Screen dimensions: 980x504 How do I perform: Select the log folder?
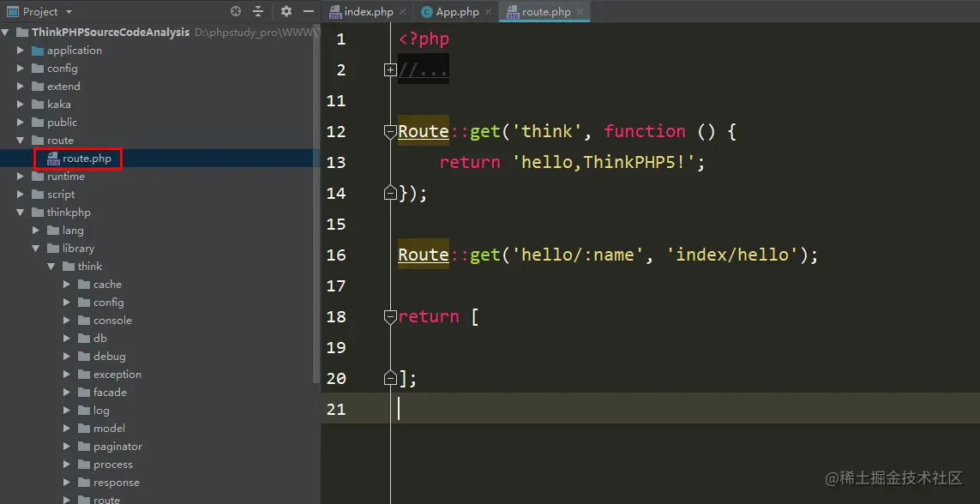[x=93, y=411]
